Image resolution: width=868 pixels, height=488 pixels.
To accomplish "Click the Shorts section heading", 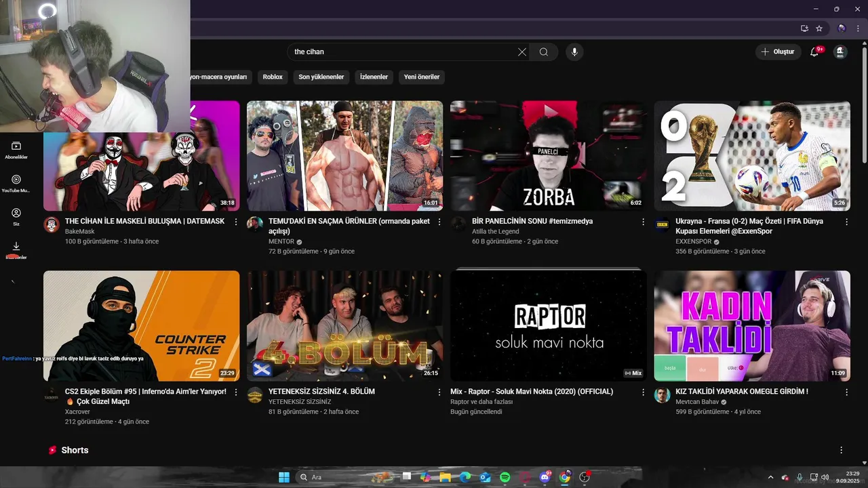I will click(x=75, y=450).
